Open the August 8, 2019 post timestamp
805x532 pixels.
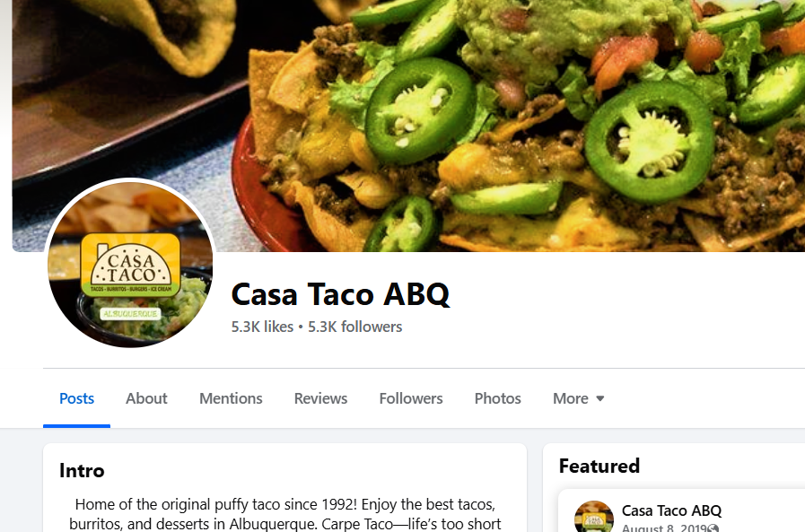pyautogui.click(x=663, y=528)
